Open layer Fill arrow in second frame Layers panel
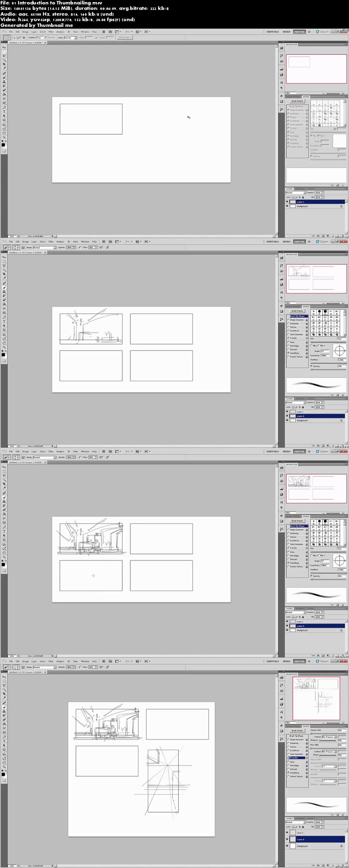349x868 pixels. 323,407
